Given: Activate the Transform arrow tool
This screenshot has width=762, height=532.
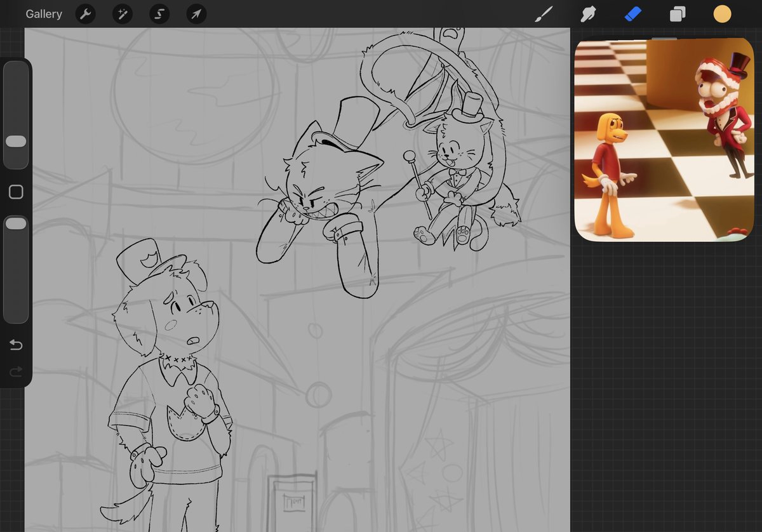Looking at the screenshot, I should pos(196,14).
